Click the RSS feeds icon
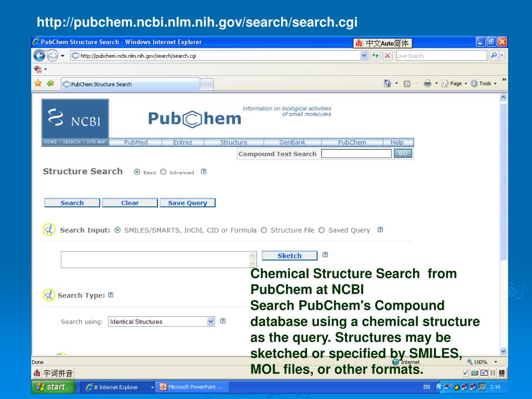 tap(407, 84)
